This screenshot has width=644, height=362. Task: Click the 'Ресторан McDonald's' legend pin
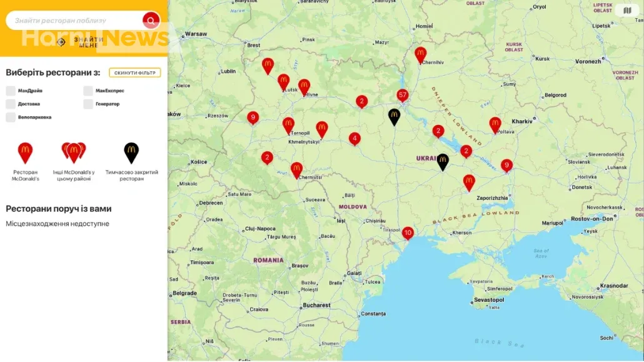25,153
